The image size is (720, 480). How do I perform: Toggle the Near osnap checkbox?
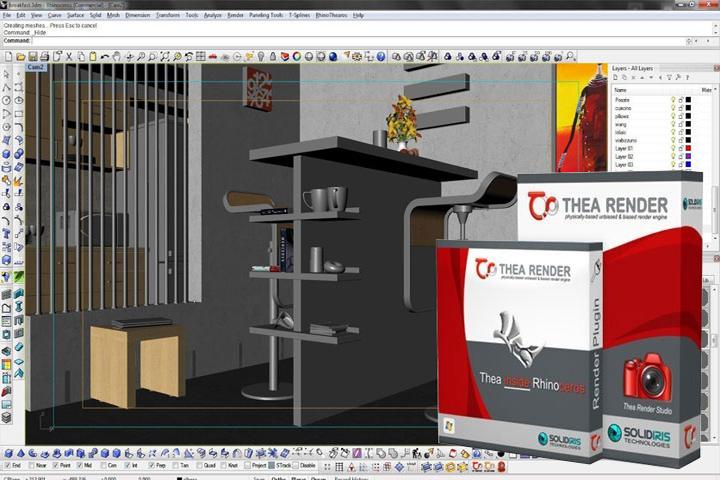(32, 466)
